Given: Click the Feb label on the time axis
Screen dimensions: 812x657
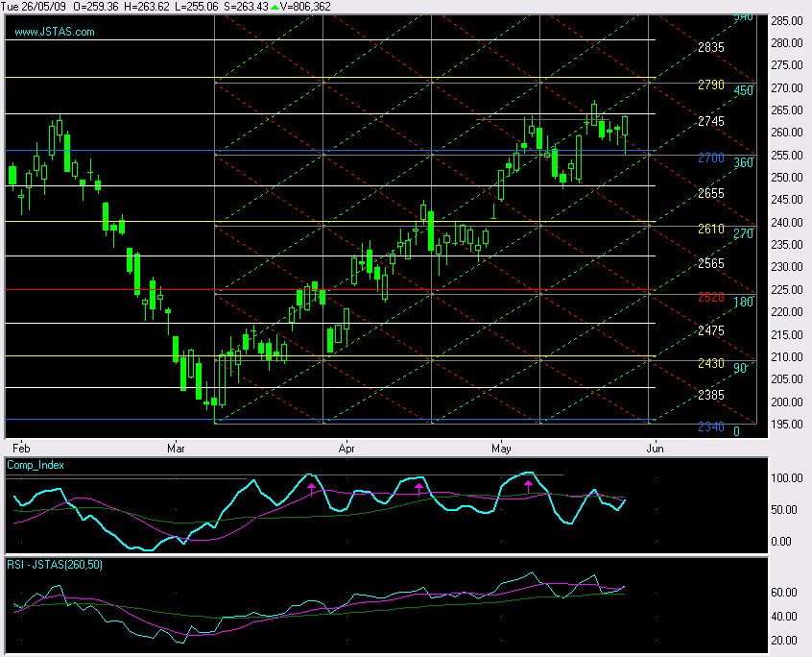Looking at the screenshot, I should (21, 448).
